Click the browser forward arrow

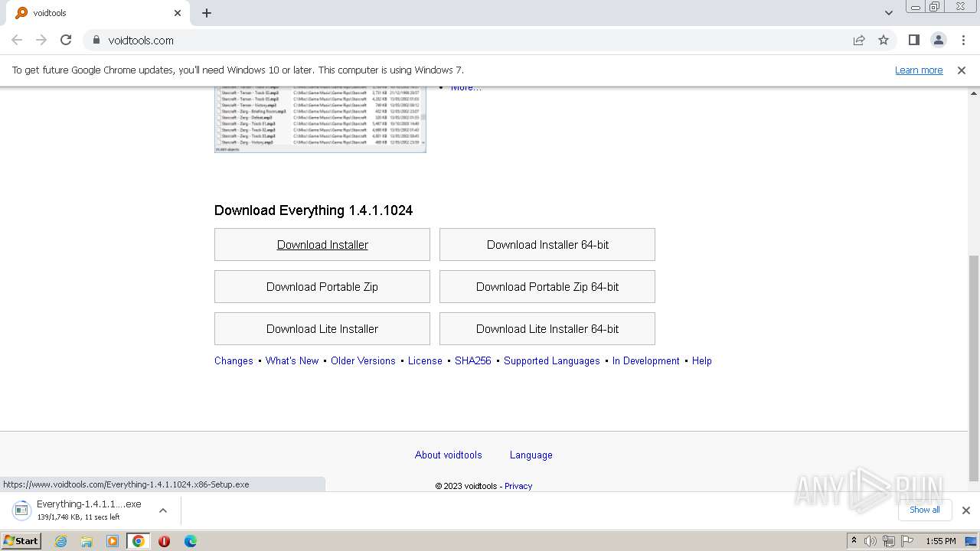pyautogui.click(x=41, y=40)
